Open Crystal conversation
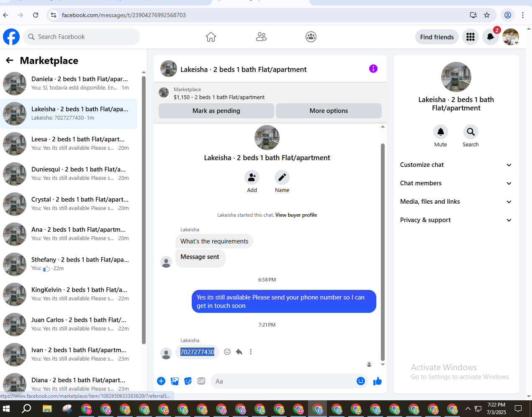Screen dimensions: 532x417 69,204
